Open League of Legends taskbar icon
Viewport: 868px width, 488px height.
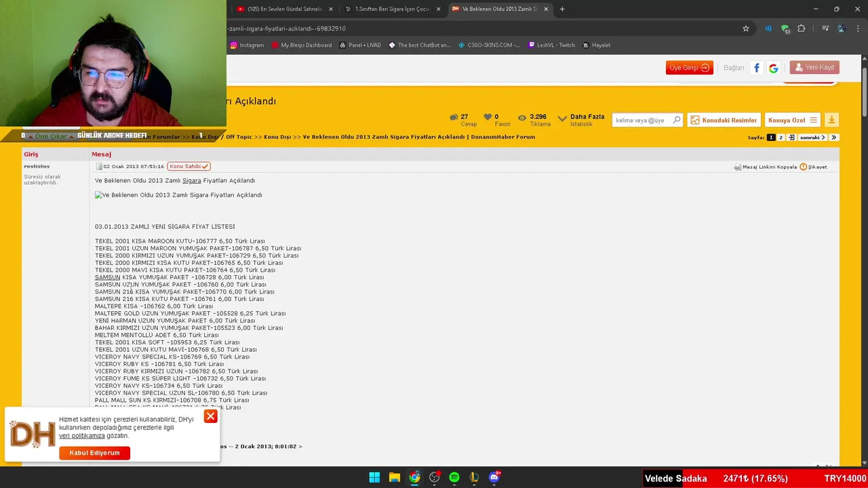click(474, 477)
